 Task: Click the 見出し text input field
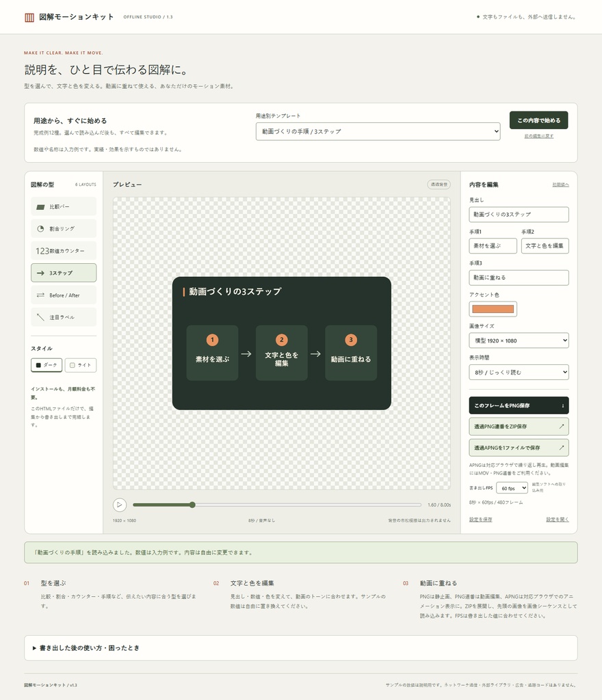519,214
